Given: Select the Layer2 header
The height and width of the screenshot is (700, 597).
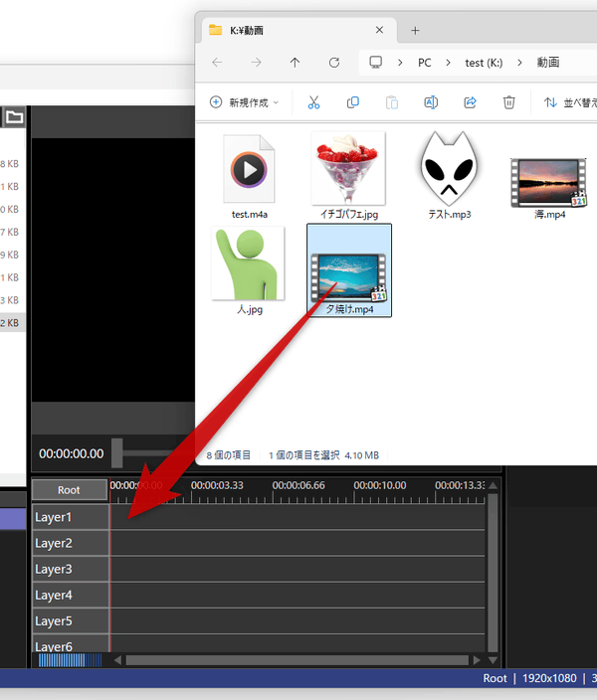Looking at the screenshot, I should pyautogui.click(x=71, y=543).
